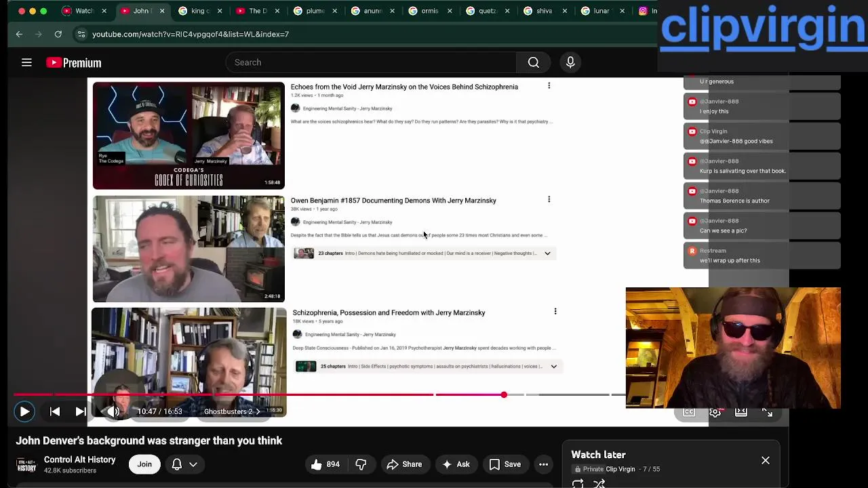Share the John Denver video
This screenshot has height=488, width=868.
coord(404,464)
